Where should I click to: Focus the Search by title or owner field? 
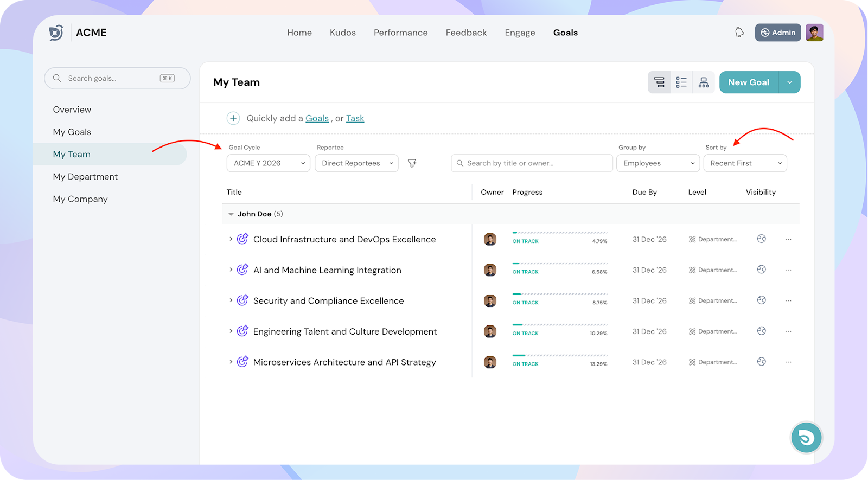532,163
